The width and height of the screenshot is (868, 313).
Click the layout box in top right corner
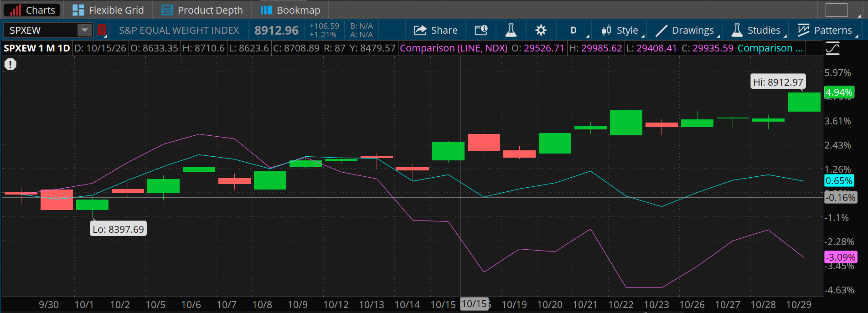(837, 10)
